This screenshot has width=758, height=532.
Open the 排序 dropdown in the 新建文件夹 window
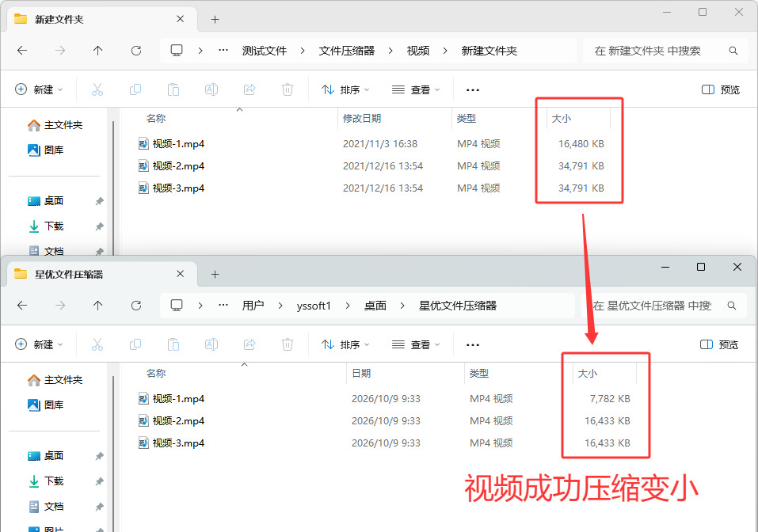pos(345,89)
